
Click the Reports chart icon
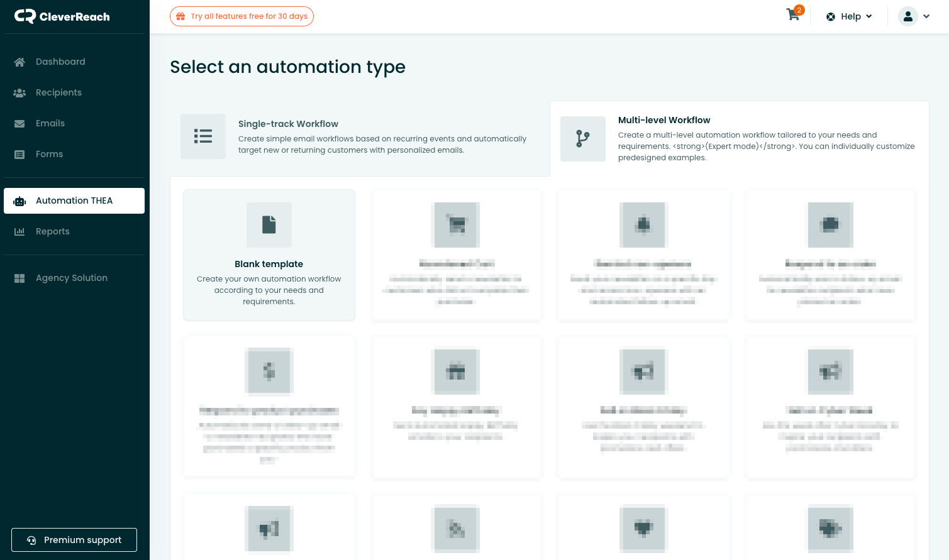(19, 231)
